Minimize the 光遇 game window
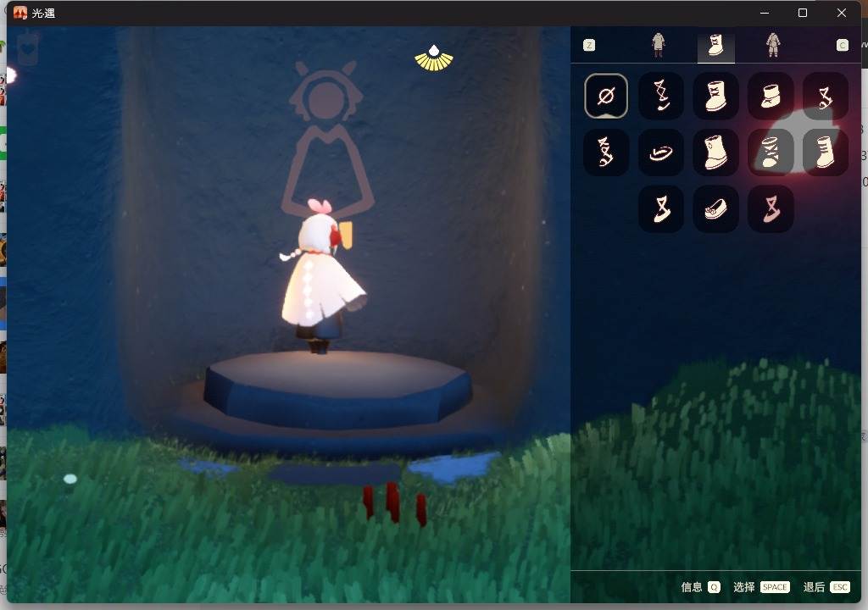The image size is (868, 610). click(x=765, y=13)
